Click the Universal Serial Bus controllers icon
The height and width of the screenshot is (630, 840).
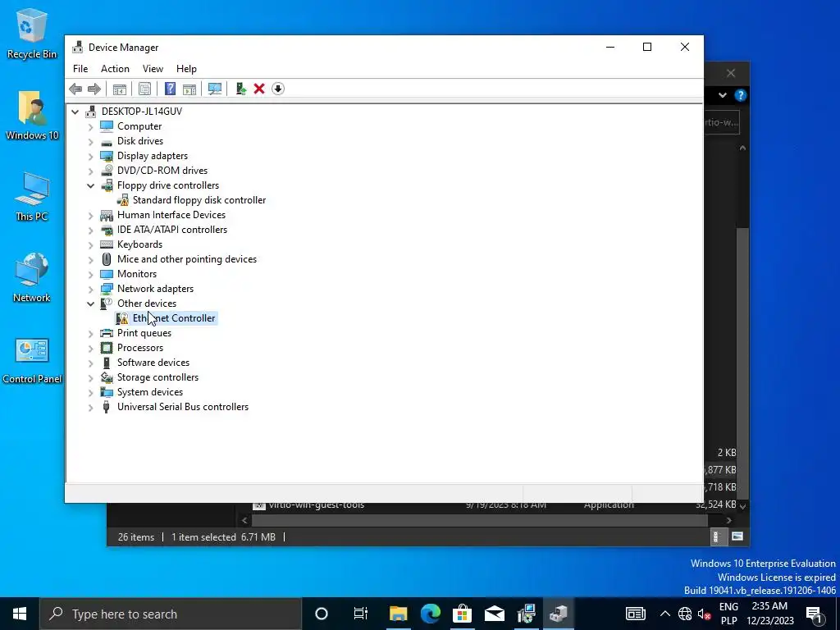click(107, 407)
